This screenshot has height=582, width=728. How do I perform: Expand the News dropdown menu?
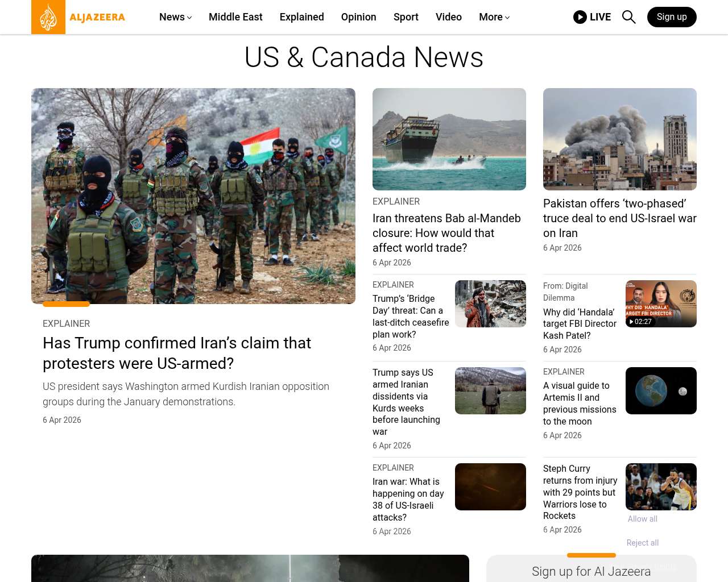tap(175, 17)
